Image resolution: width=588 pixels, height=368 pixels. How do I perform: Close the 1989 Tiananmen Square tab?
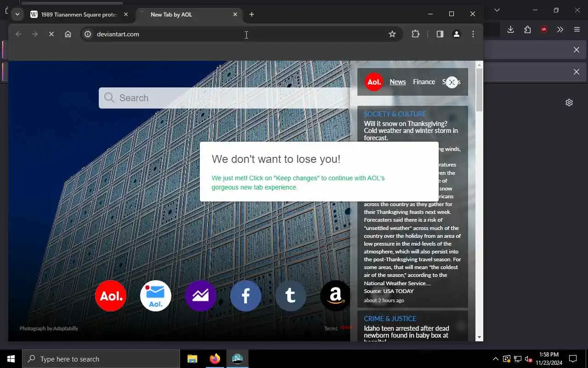[126, 14]
